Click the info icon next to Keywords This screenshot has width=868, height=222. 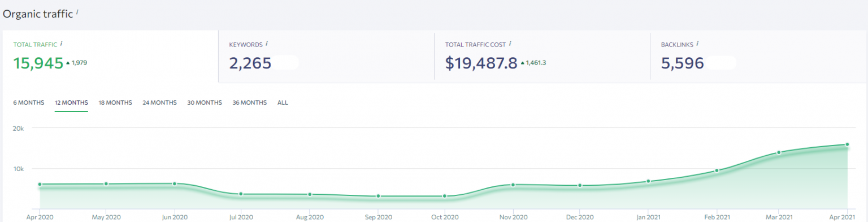(x=267, y=44)
